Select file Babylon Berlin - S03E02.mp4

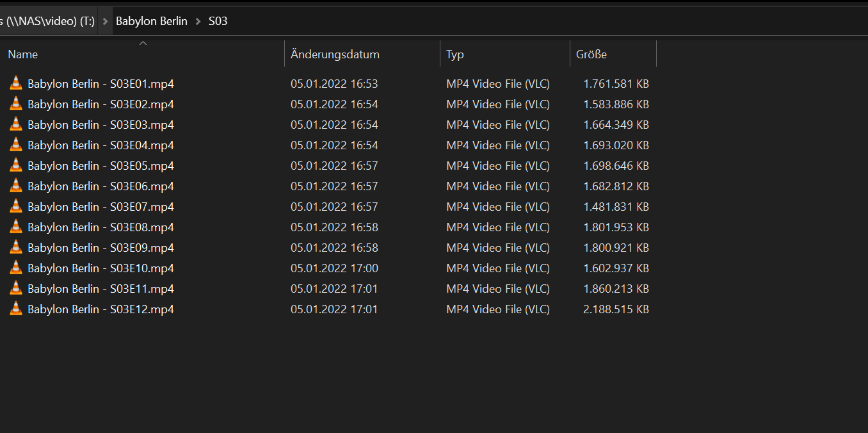click(100, 104)
